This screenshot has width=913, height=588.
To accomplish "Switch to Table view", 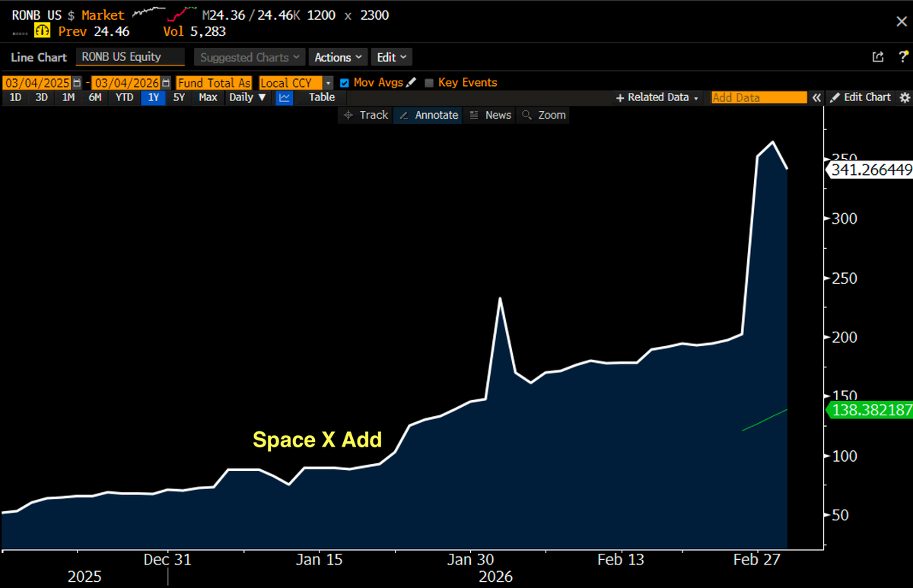I will (322, 97).
